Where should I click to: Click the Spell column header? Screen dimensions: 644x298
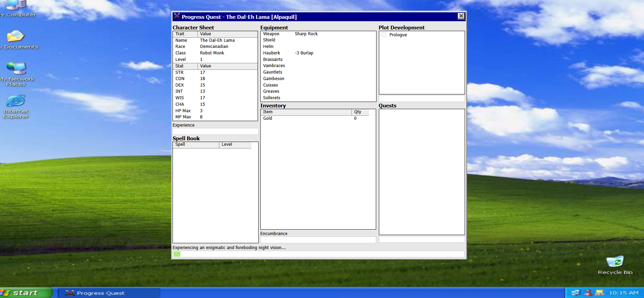pos(196,145)
